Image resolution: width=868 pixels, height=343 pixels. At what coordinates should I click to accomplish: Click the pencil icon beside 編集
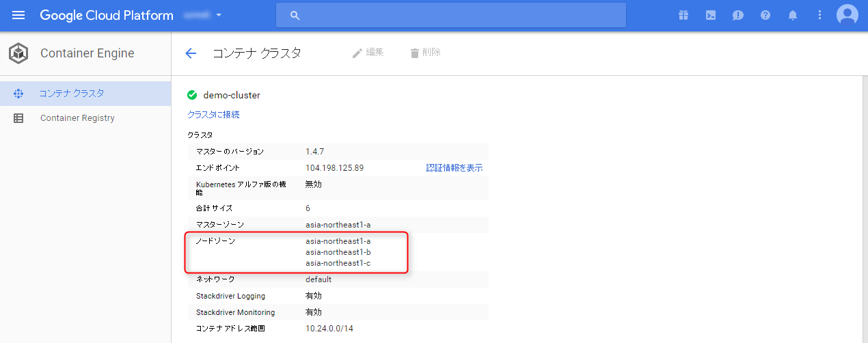click(x=357, y=53)
